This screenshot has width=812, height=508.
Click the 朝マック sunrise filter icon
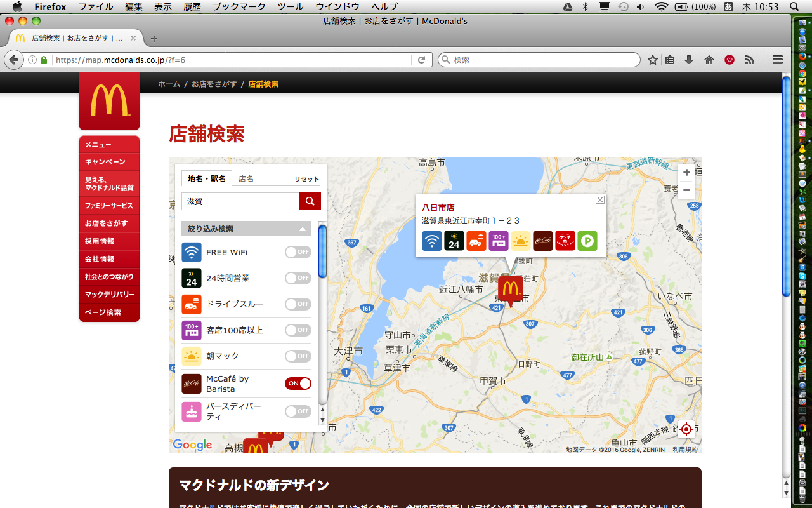(192, 356)
